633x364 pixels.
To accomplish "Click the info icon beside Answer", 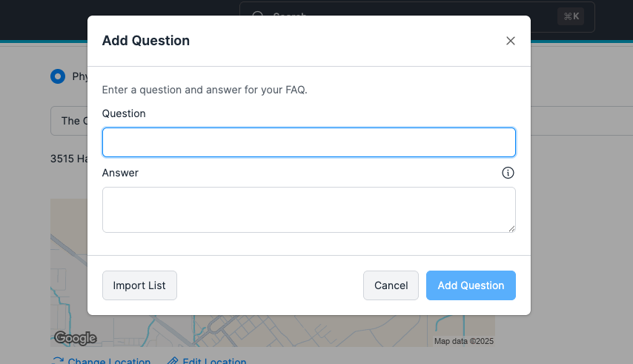I will (508, 173).
